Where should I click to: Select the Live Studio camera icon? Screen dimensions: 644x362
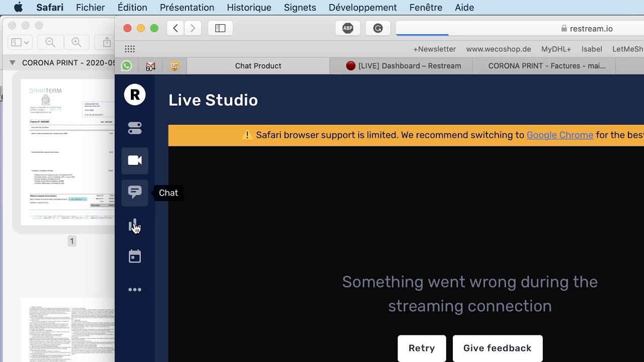point(135,160)
